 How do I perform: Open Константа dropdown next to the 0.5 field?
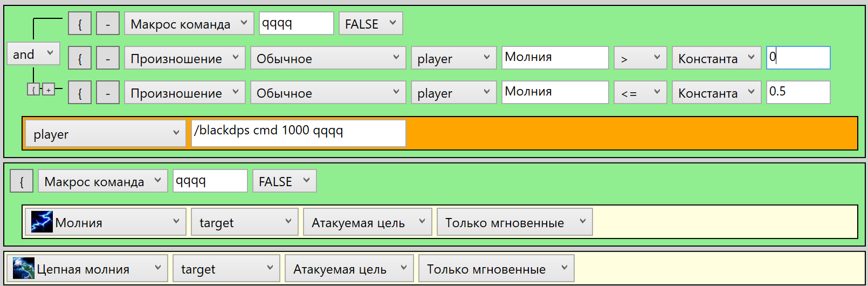[716, 93]
